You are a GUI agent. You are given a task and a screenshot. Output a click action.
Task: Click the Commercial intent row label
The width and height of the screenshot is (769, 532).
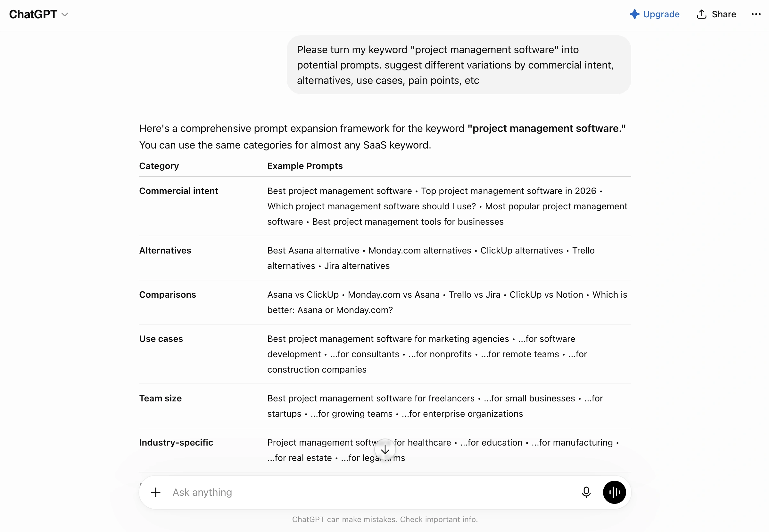click(178, 191)
